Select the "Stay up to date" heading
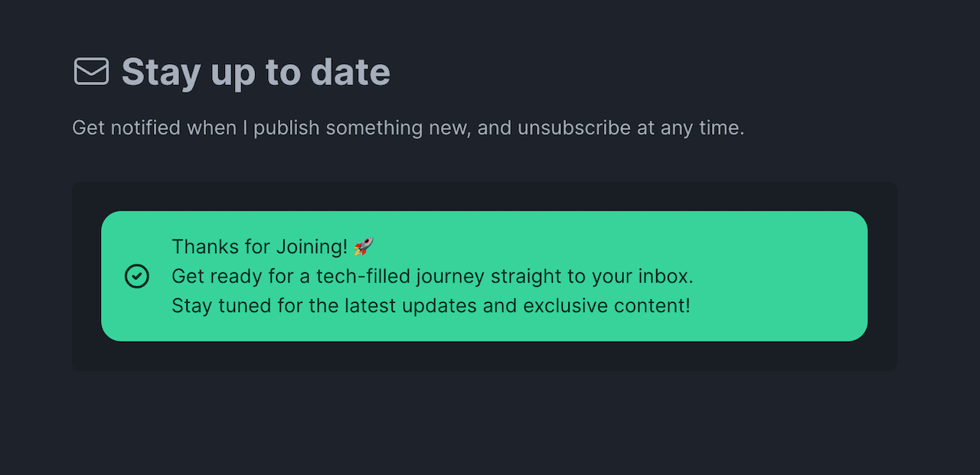Image resolution: width=980 pixels, height=475 pixels. (x=256, y=72)
